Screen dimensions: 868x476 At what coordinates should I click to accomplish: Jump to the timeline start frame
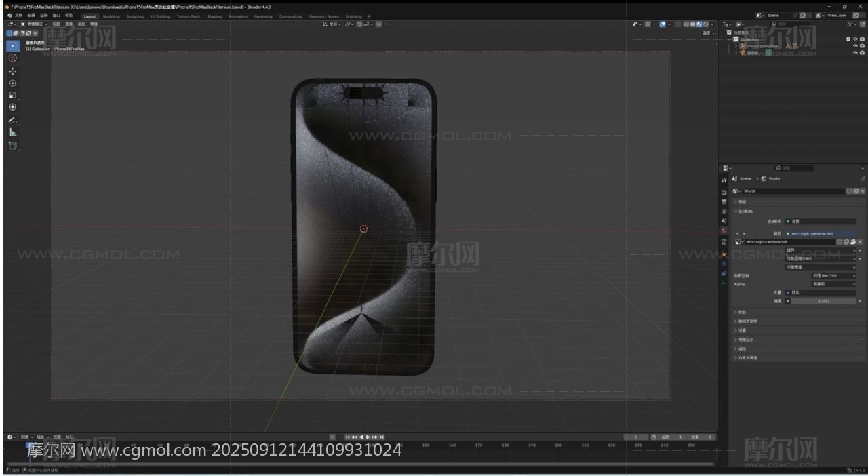[x=348, y=437]
